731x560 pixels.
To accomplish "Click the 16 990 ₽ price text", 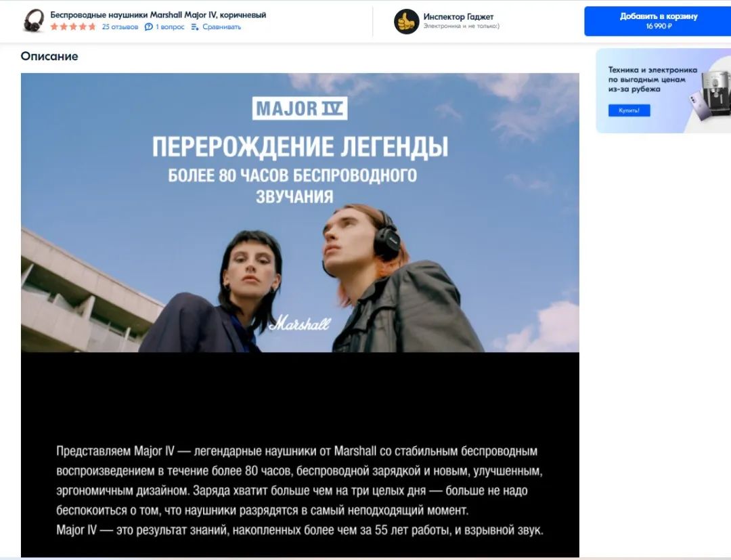I will click(659, 26).
